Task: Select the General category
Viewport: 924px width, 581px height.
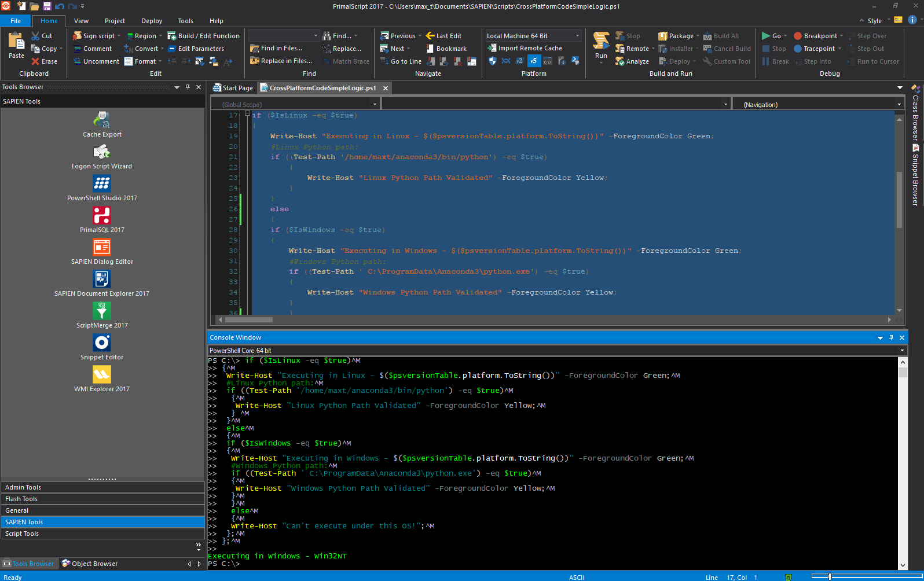Action: 102,510
